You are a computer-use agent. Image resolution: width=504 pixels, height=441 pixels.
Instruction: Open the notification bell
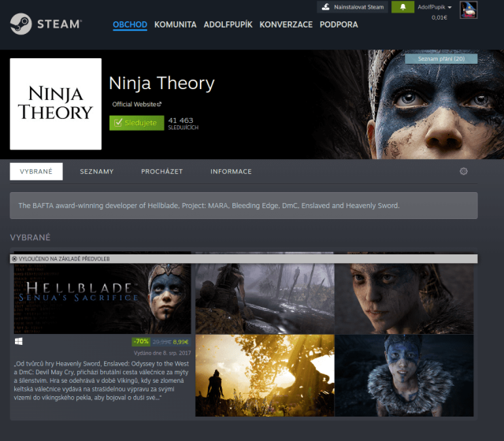point(402,7)
